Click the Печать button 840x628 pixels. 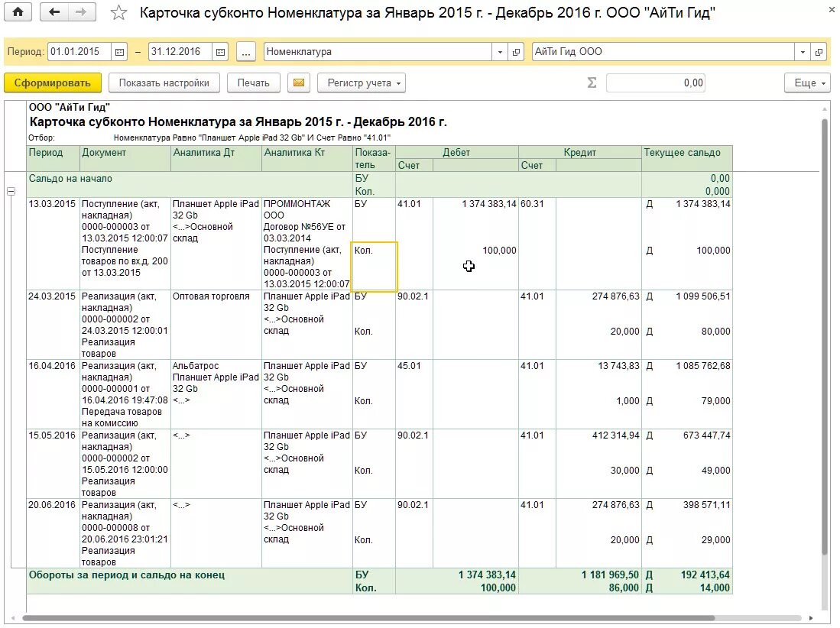254,83
